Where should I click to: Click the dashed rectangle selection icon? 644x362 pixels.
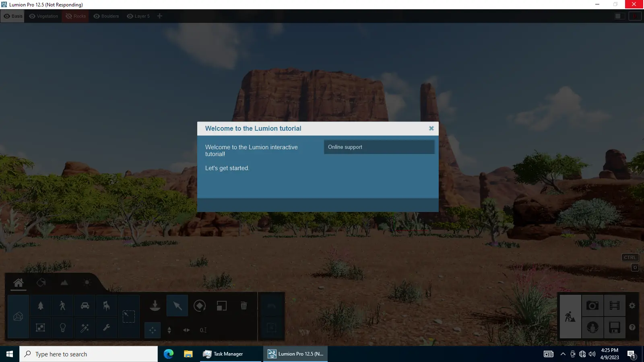click(x=129, y=317)
